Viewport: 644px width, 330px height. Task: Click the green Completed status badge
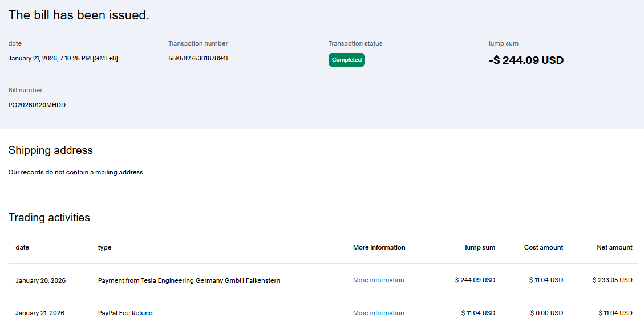(346, 60)
